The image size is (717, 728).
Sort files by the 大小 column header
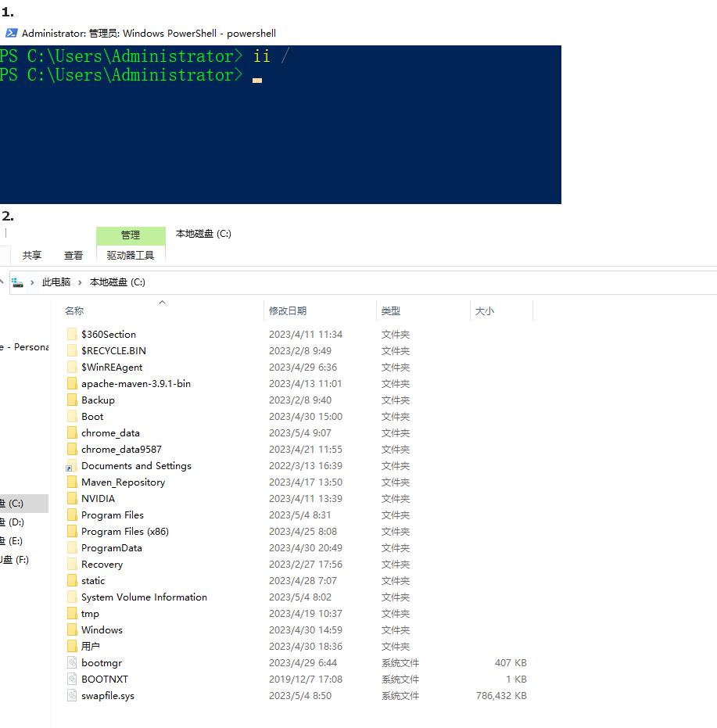click(484, 310)
